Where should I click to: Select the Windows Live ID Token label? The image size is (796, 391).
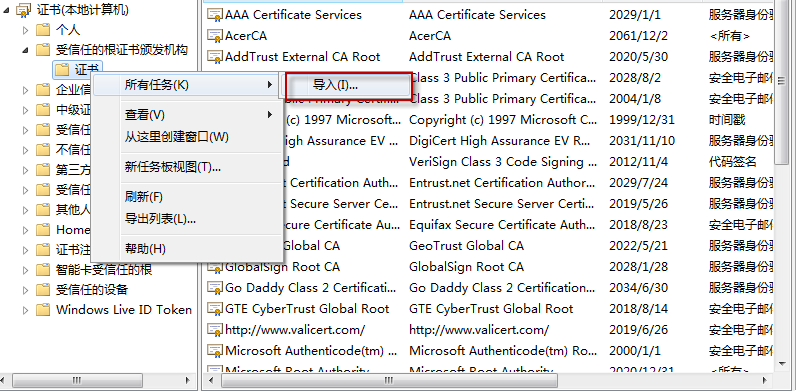pyautogui.click(x=124, y=310)
